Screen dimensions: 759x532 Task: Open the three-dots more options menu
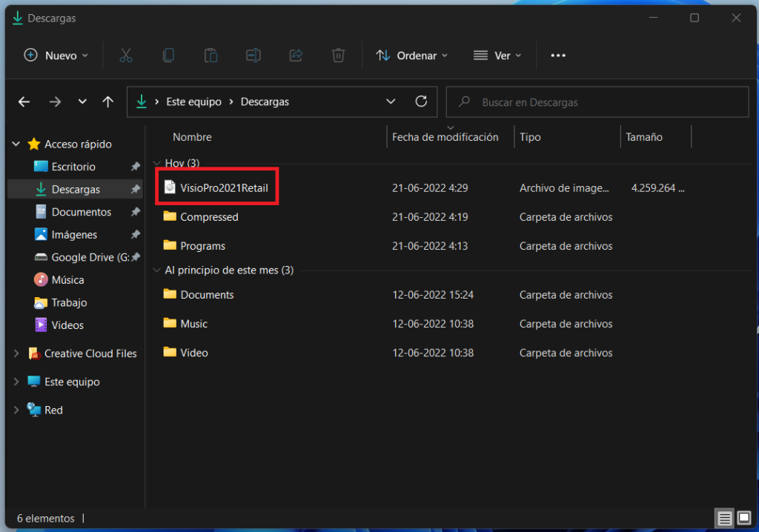click(x=558, y=56)
